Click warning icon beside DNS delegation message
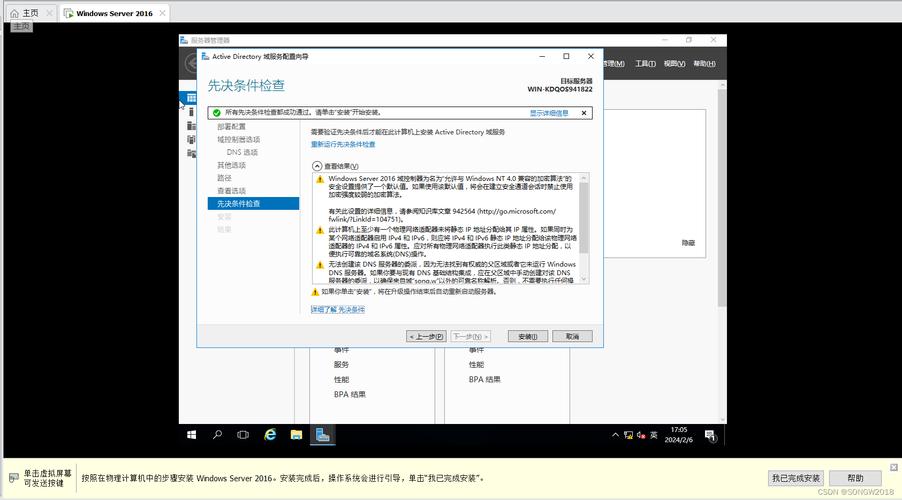902x500 pixels. [320, 265]
